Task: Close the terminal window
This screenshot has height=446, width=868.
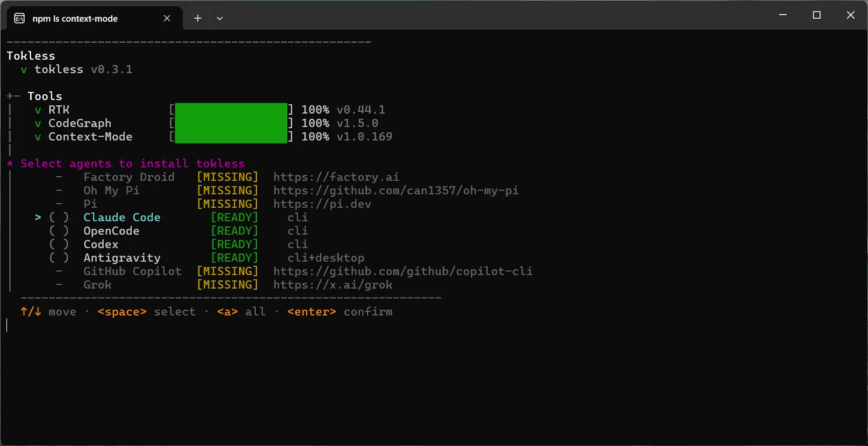Action: tap(850, 15)
